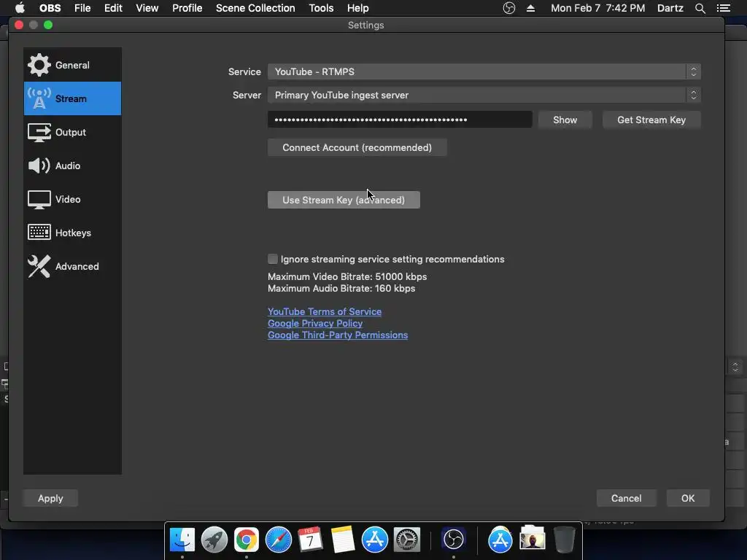This screenshot has height=560, width=747.
Task: Switch to OBS icon in the dock
Action: tap(453, 540)
